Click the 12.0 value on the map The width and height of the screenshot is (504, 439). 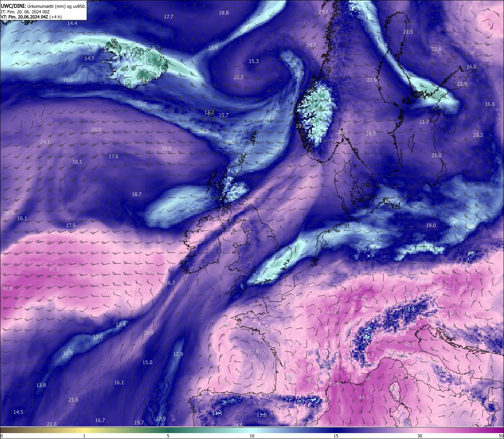(x=98, y=337)
